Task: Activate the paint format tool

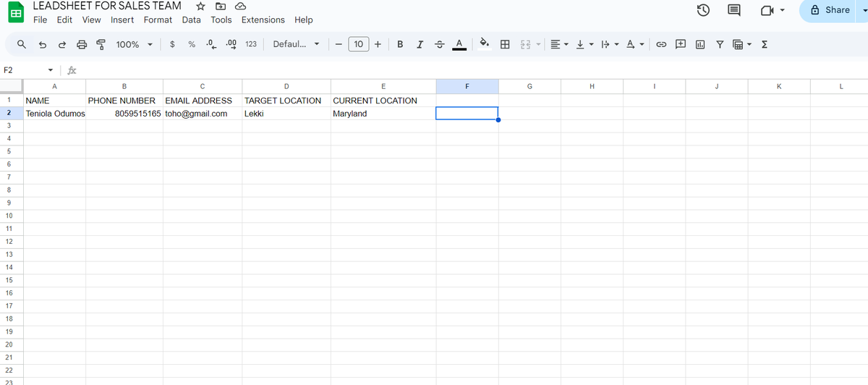Action: pos(101,44)
